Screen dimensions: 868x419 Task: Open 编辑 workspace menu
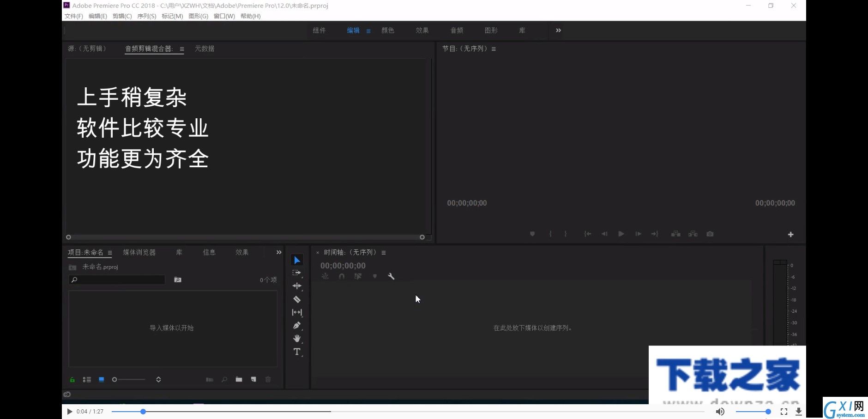[368, 31]
